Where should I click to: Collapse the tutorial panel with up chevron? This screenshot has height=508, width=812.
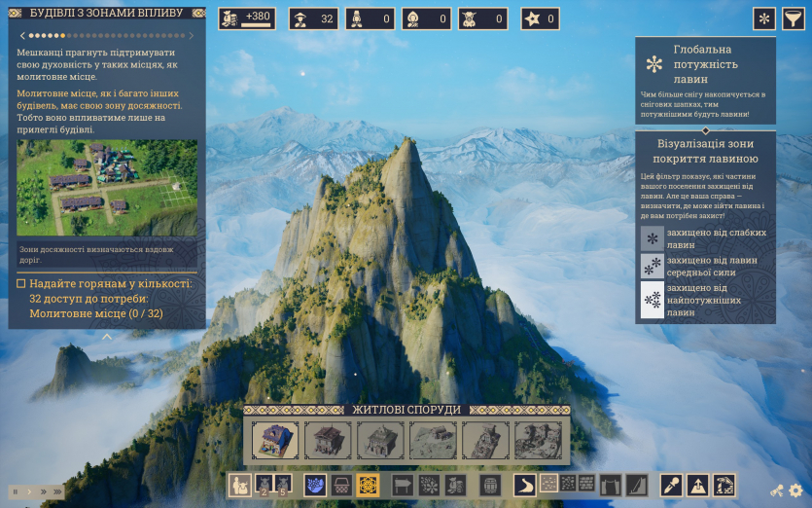click(107, 337)
